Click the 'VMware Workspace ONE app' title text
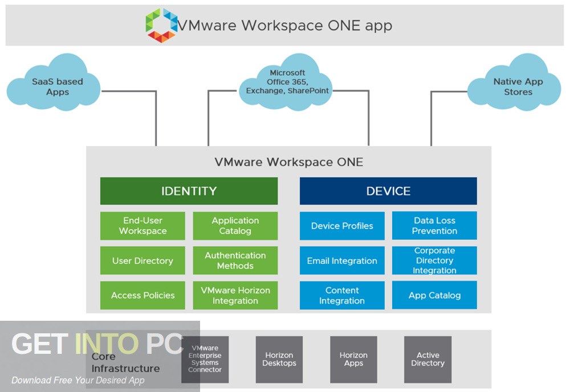 click(285, 26)
